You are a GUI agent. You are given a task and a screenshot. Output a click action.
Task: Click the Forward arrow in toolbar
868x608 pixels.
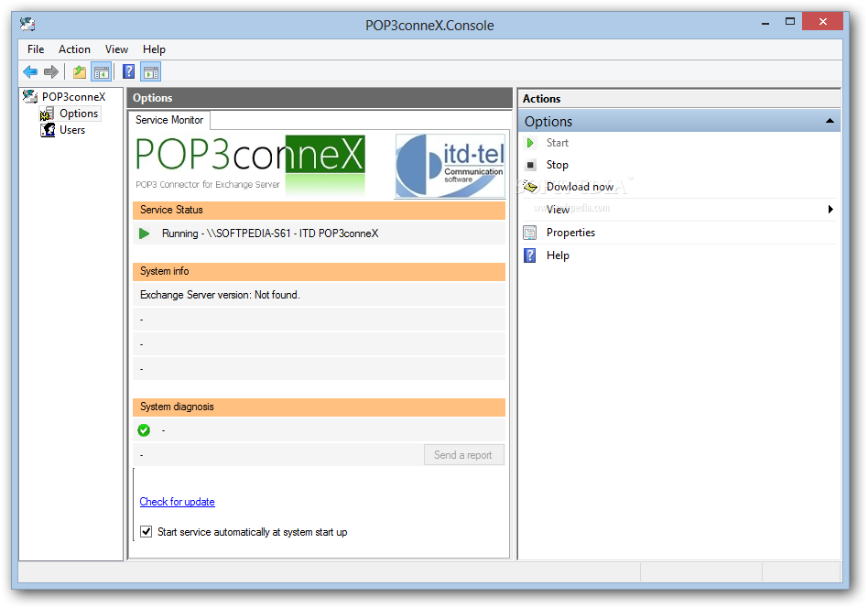click(x=51, y=71)
